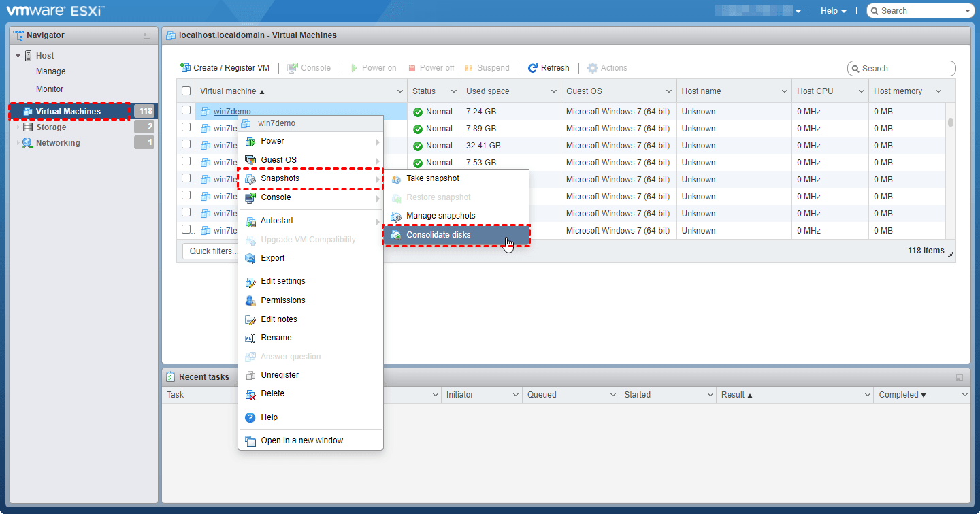980x514 pixels.
Task: Open the Help dropdown in top bar
Action: point(834,11)
